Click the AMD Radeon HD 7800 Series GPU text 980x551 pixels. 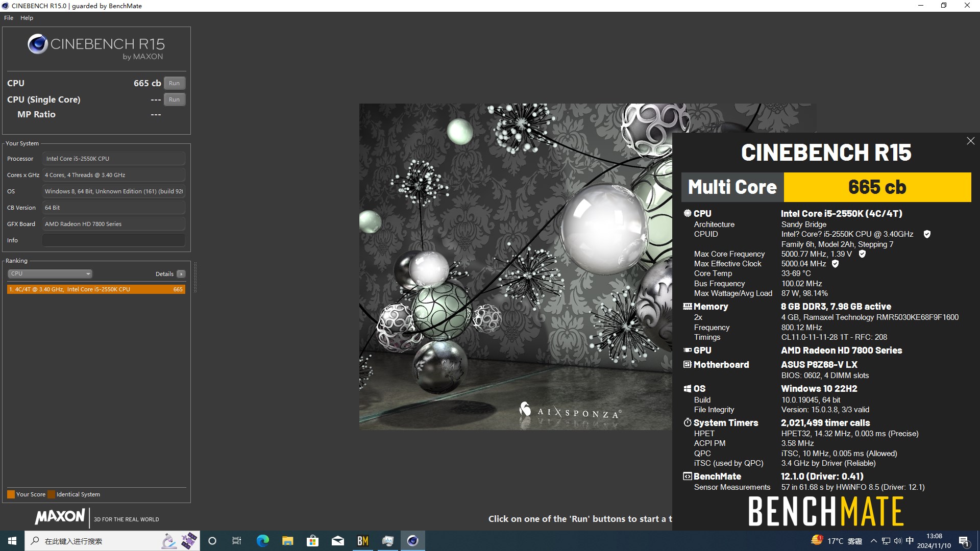[x=841, y=350]
